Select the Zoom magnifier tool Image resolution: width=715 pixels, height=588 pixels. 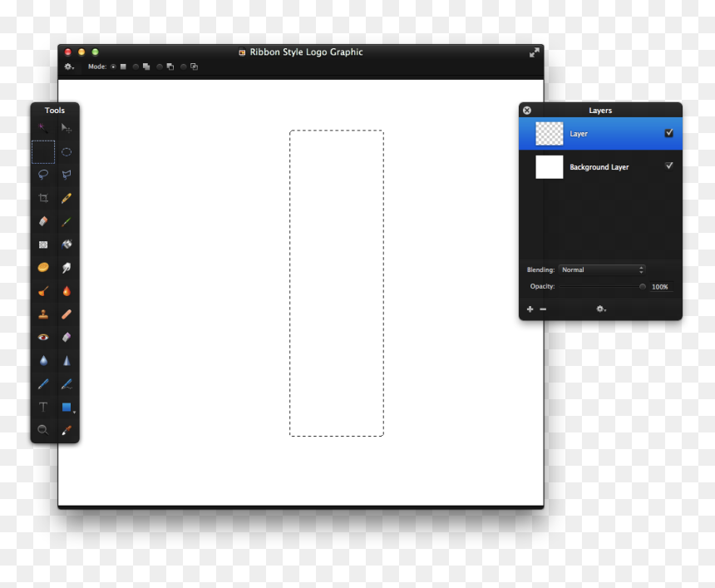click(43, 430)
